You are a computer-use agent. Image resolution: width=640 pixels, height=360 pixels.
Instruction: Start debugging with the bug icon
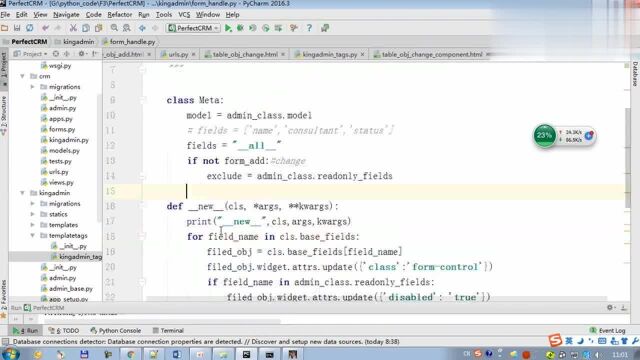(240, 28)
